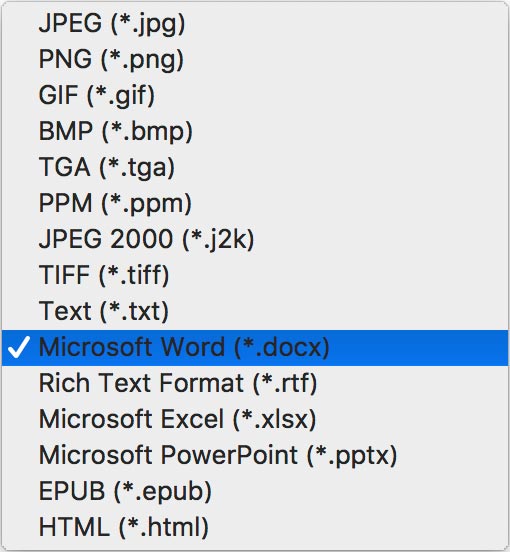This screenshot has width=510, height=552.
Task: Pick JPEG 2000 (*.j2k) option
Action: [255, 239]
